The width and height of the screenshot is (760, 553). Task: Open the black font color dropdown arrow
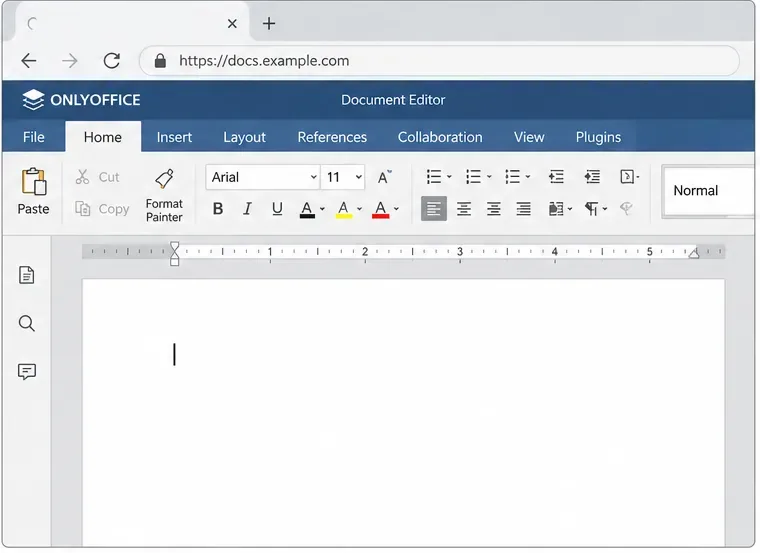(x=322, y=209)
